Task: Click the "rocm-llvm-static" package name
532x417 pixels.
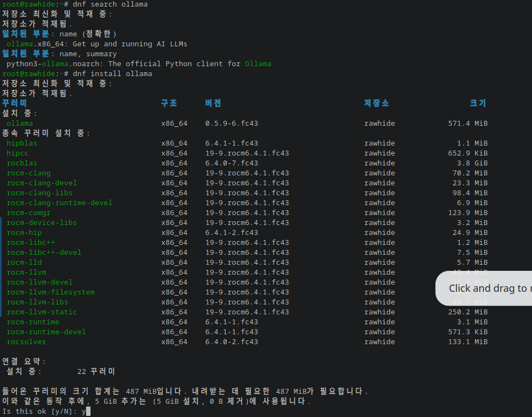Action: (42, 312)
